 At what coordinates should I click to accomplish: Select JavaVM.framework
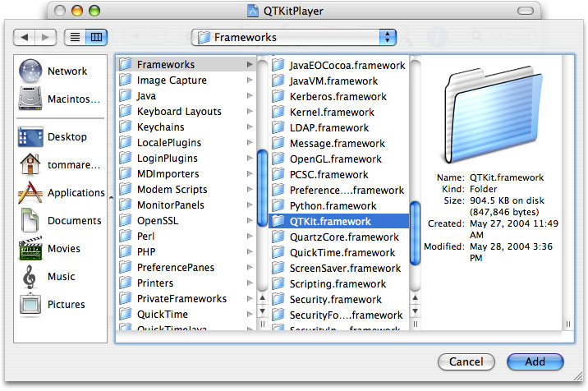pyautogui.click(x=339, y=81)
